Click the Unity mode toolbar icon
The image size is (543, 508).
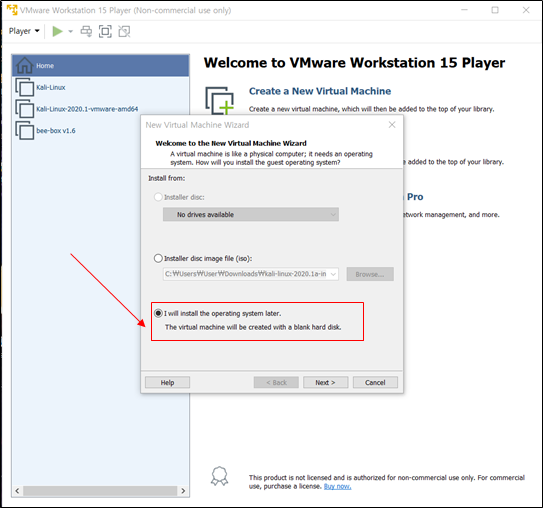(124, 31)
